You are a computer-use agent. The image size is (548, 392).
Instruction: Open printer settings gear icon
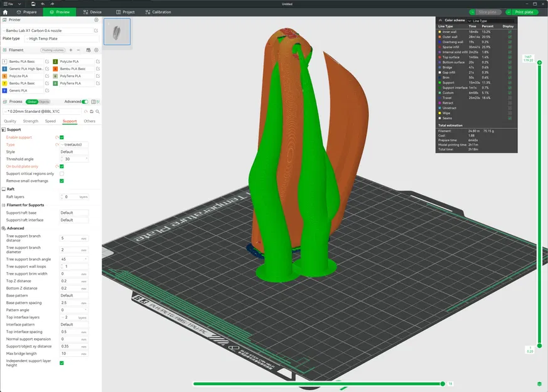pos(96,20)
